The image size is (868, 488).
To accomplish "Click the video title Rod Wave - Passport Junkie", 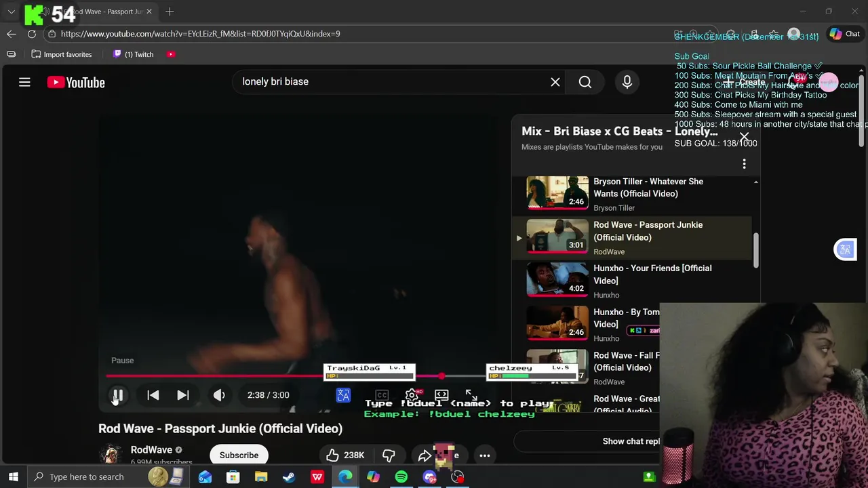I will (x=220, y=428).
